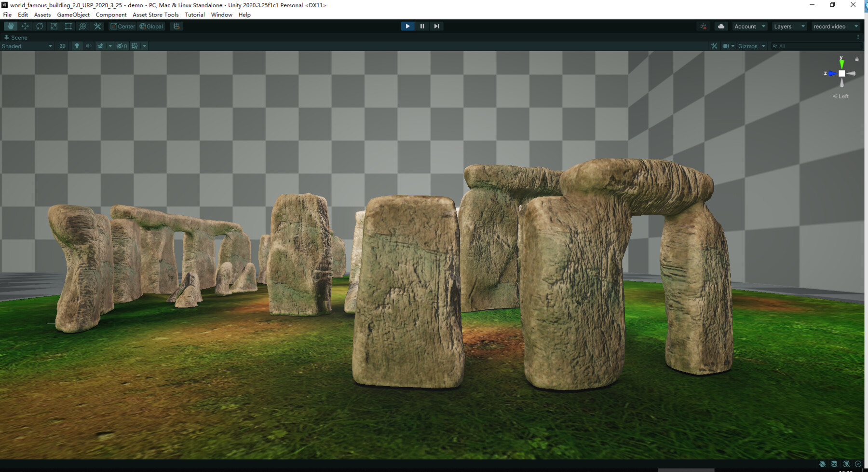Select the Move tool
This screenshot has width=868, height=472.
25,26
